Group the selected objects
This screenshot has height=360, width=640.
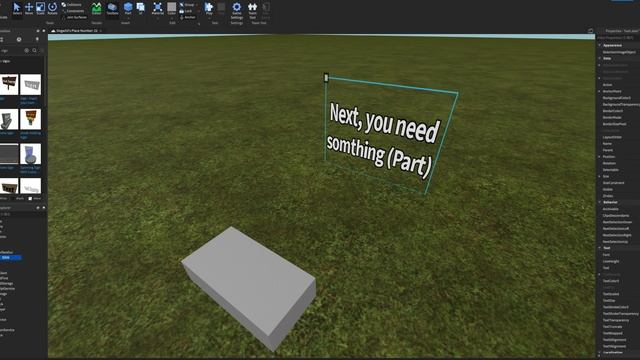(187, 5)
